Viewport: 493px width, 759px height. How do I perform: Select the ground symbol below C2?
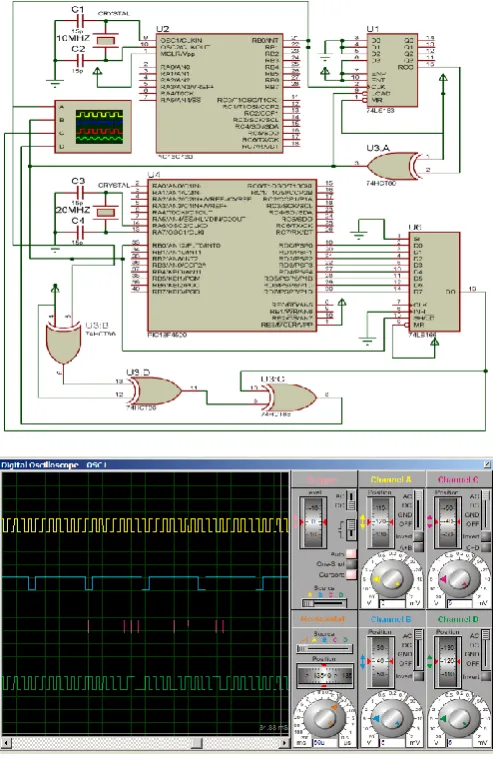tap(55, 83)
